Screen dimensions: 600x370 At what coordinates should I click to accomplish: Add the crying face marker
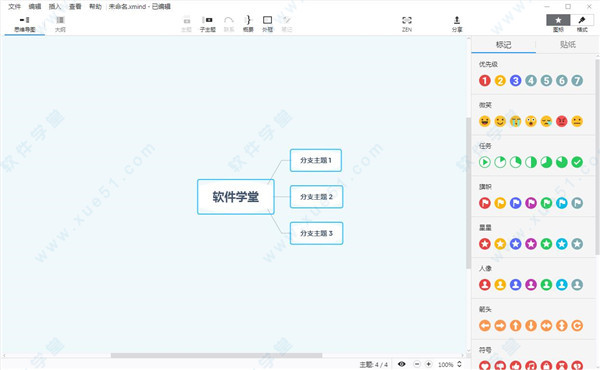coord(515,121)
